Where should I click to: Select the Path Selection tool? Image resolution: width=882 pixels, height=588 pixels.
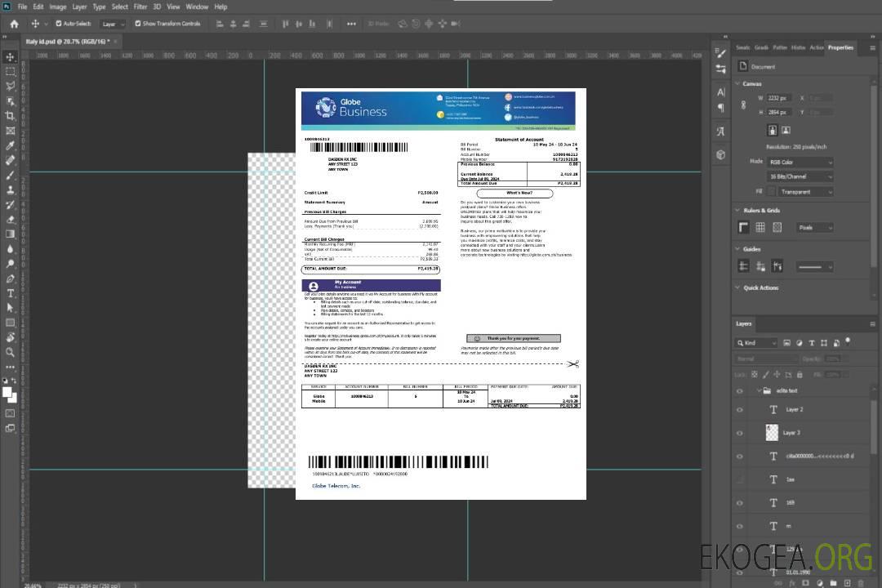pyautogui.click(x=10, y=308)
